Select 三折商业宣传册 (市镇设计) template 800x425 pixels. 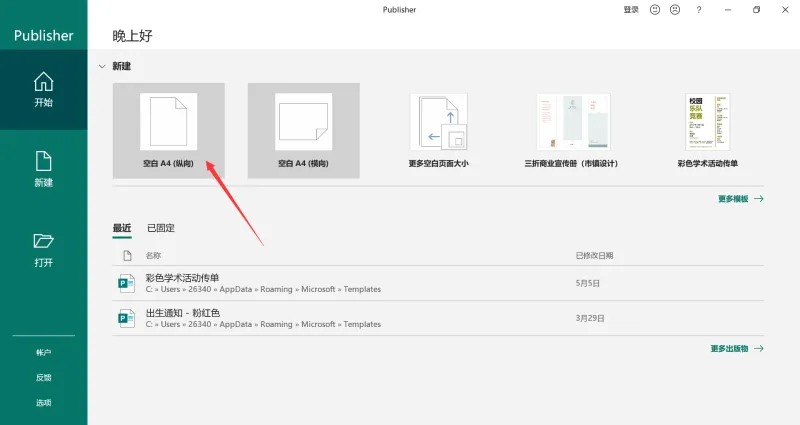[x=573, y=131]
